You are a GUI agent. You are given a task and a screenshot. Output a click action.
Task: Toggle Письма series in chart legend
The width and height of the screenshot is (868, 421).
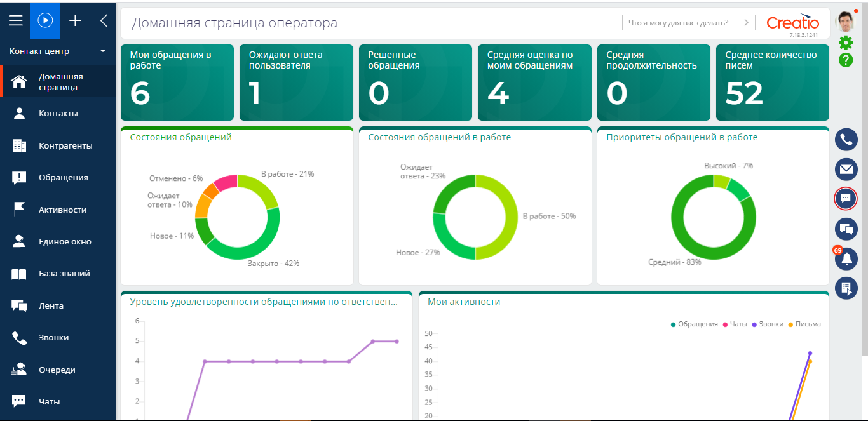pos(804,324)
